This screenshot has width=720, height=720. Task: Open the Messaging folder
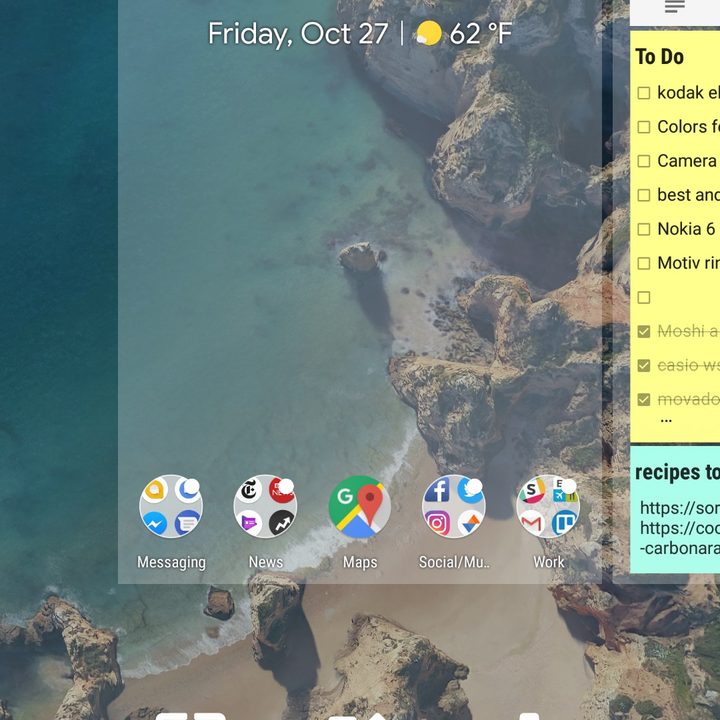(171, 506)
